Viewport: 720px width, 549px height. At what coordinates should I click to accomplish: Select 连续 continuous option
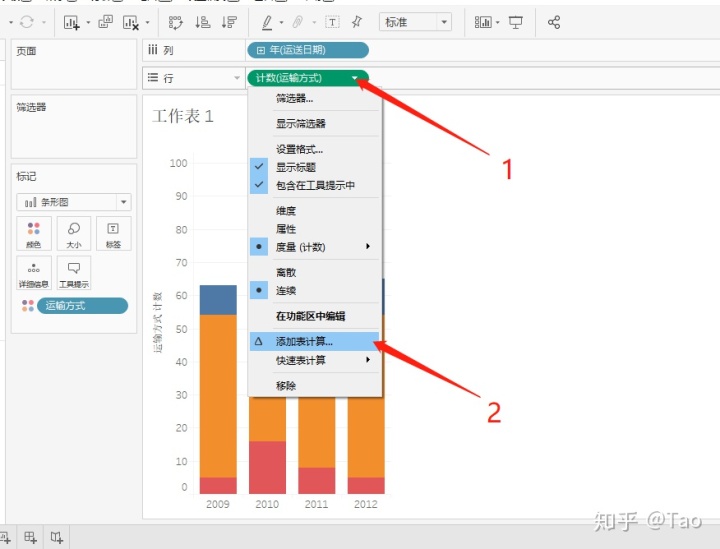pos(315,291)
